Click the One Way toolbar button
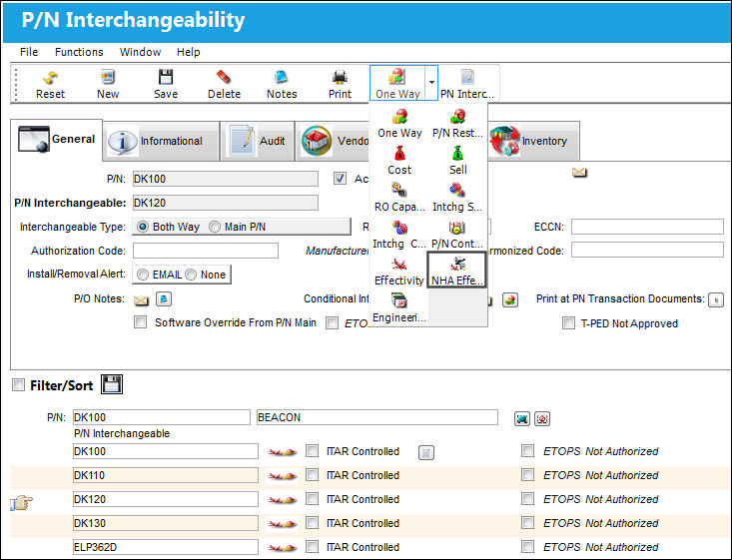Viewport: 732px width, 560px height. (397, 84)
